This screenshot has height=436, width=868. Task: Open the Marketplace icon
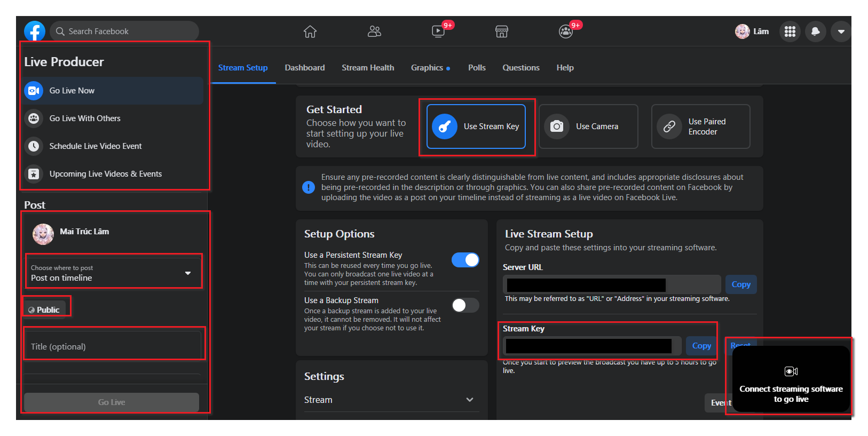[x=502, y=31]
